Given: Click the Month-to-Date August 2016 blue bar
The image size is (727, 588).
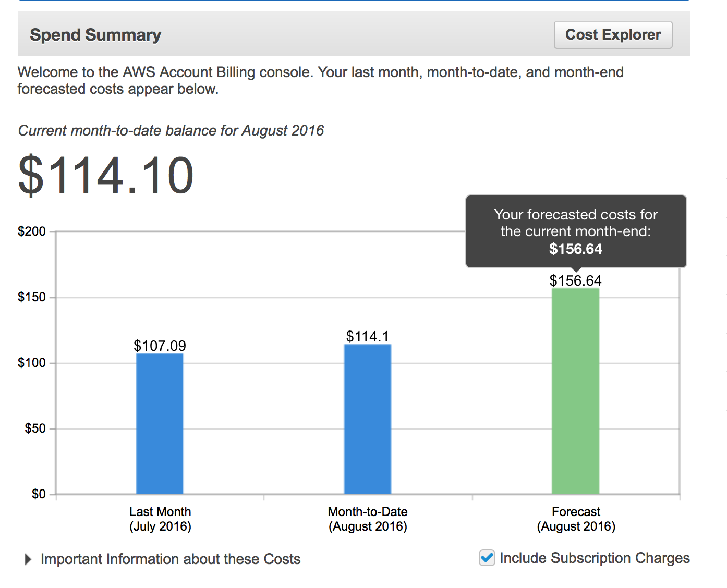Looking at the screenshot, I should 368,419.
